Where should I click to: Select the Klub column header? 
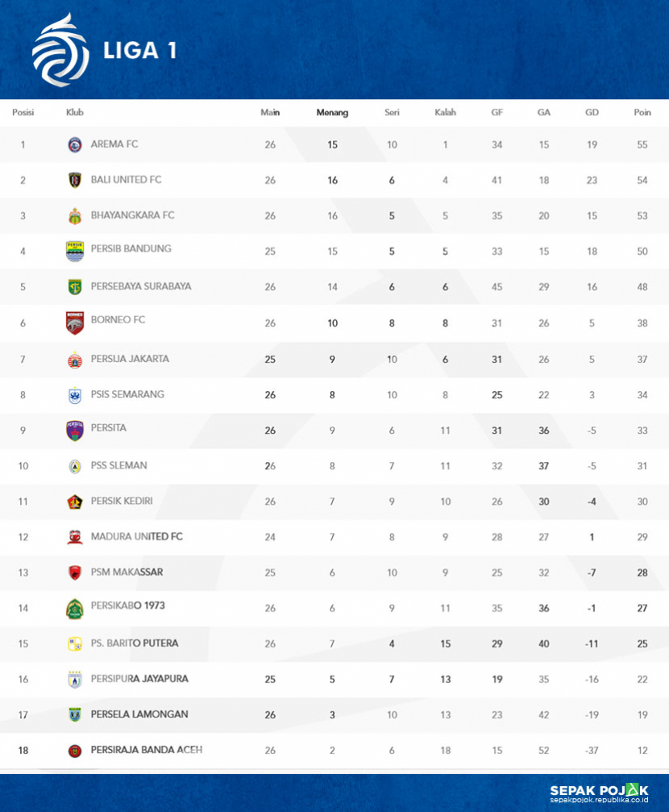[75, 112]
